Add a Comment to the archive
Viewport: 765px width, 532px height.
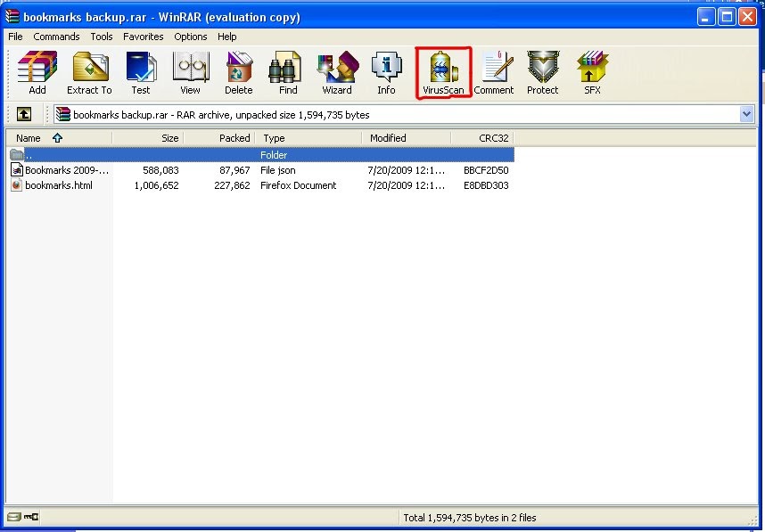click(x=494, y=71)
